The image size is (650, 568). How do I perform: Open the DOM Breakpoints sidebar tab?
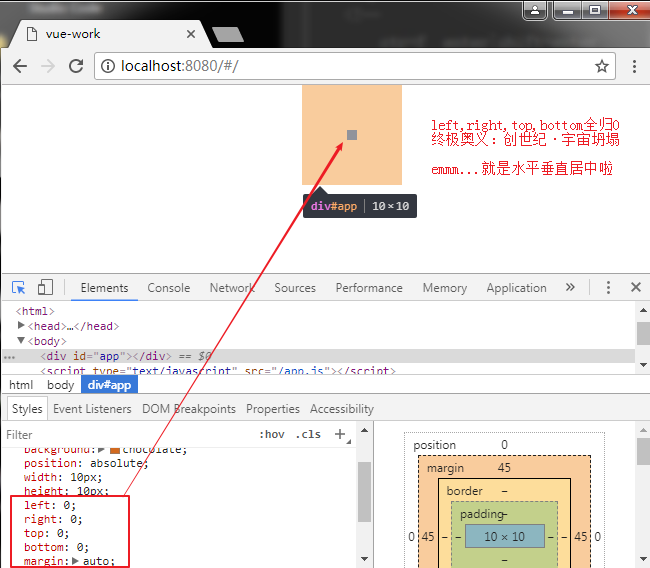[189, 409]
